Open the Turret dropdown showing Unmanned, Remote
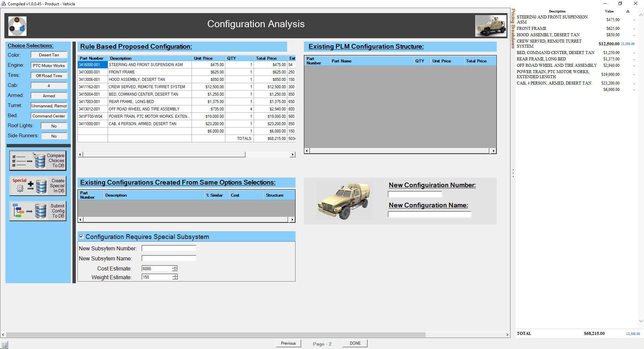644x349 pixels. (x=49, y=106)
